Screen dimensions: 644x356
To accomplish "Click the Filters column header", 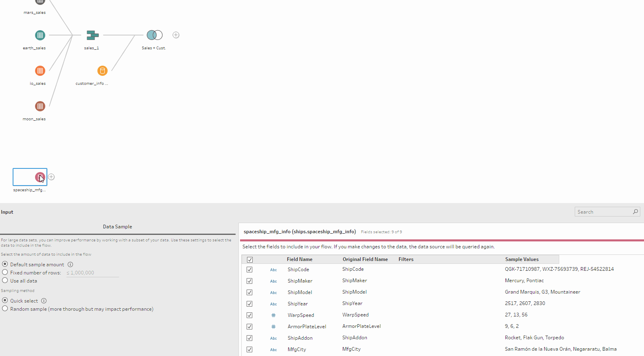I will click(x=406, y=259).
